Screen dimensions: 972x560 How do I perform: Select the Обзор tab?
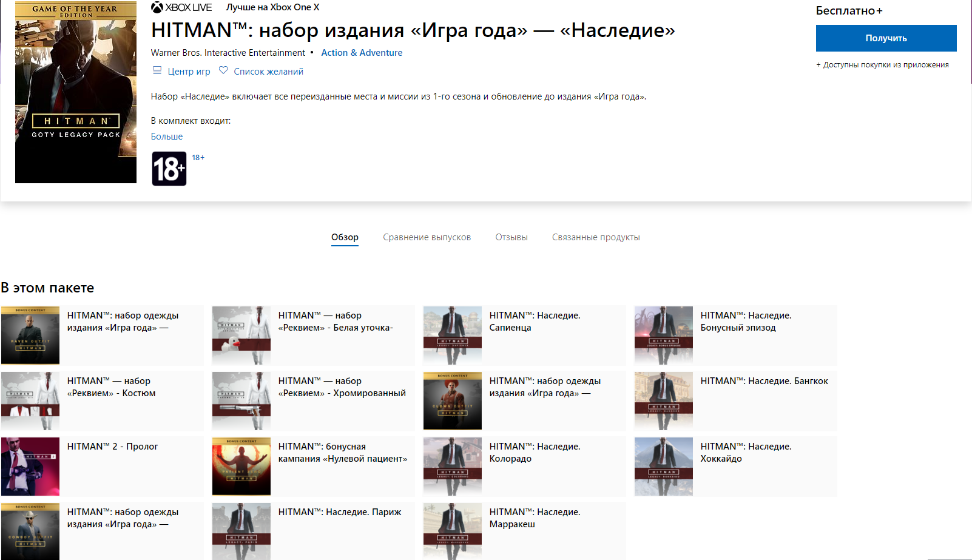[345, 237]
